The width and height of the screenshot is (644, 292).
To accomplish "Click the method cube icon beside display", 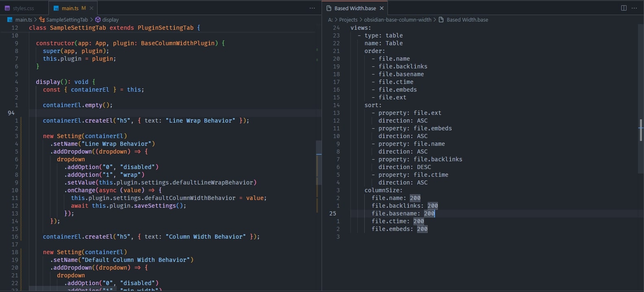I will [98, 20].
